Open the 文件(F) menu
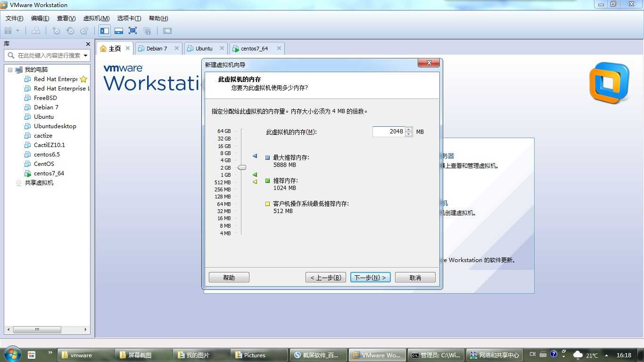The width and height of the screenshot is (644, 362). pos(14,18)
